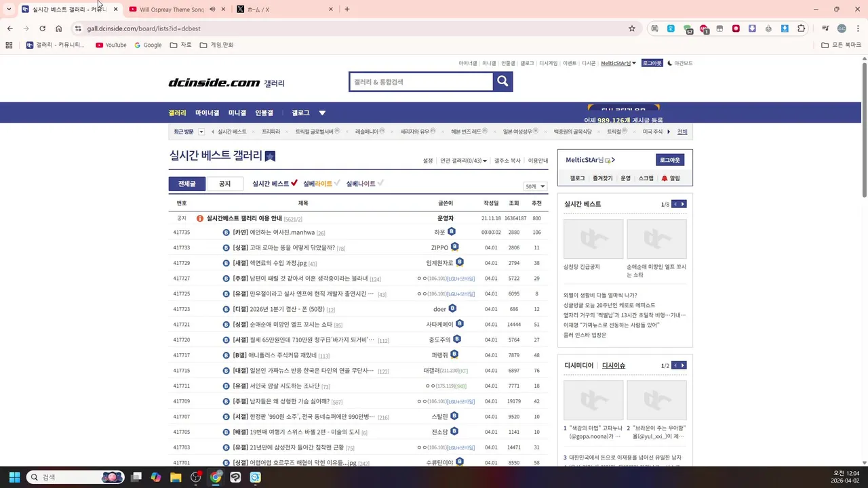Expand the 연관 갤러리(0/43) dropdown
868x488 pixels.
[x=463, y=161]
